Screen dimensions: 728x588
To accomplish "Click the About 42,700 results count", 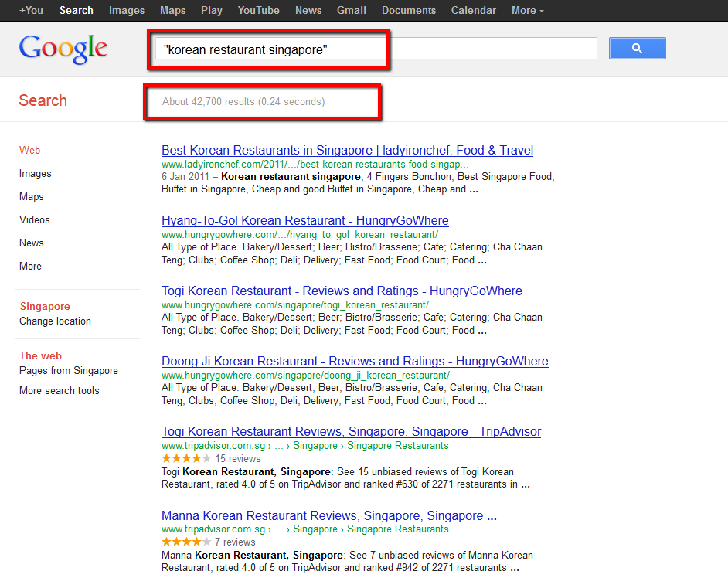I will click(243, 102).
